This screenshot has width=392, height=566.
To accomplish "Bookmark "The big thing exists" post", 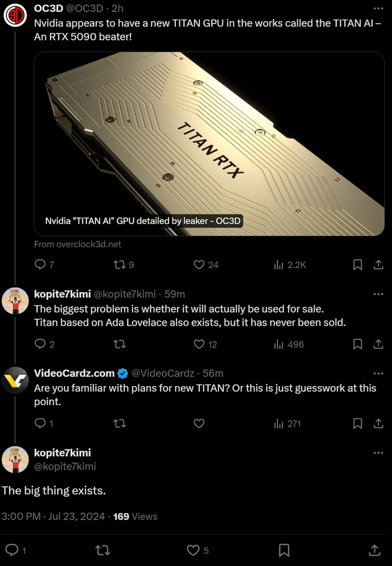I will [284, 550].
